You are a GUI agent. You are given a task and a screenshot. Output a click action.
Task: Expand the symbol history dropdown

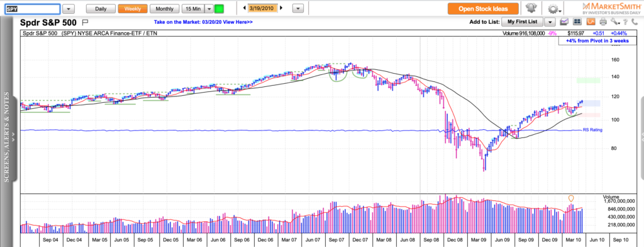coord(69,8)
